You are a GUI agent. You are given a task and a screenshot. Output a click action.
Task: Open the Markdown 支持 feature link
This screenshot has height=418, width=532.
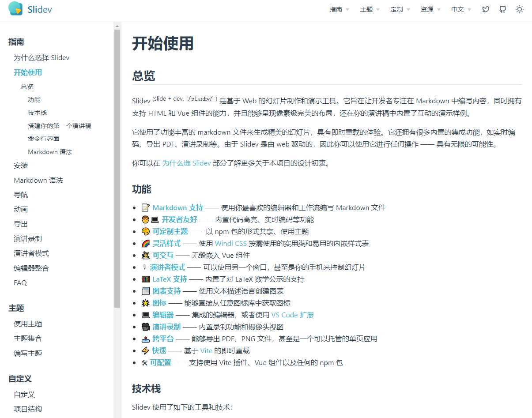tap(178, 207)
